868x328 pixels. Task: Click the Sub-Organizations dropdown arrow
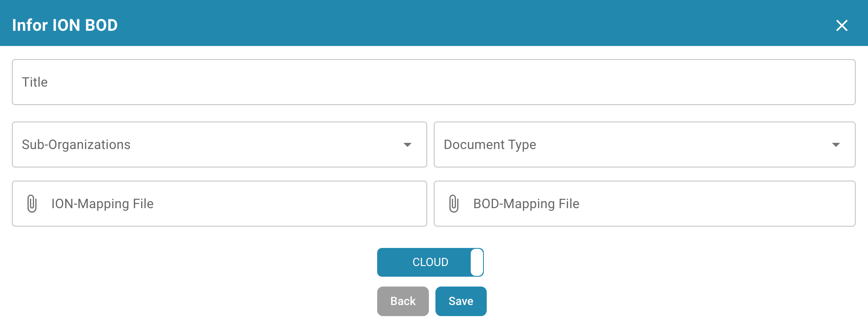tap(407, 145)
